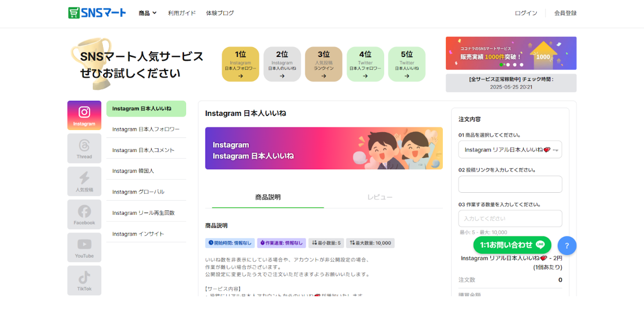The image size is (644, 314).
Task: Select the Facebook category icon
Action: [x=84, y=214]
